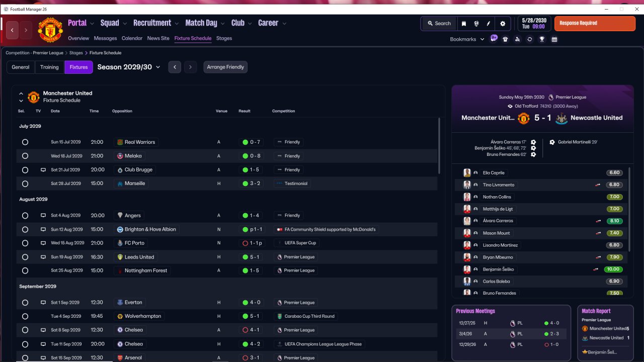Click the staff/scouting shortcut icon

pyautogui.click(x=517, y=39)
